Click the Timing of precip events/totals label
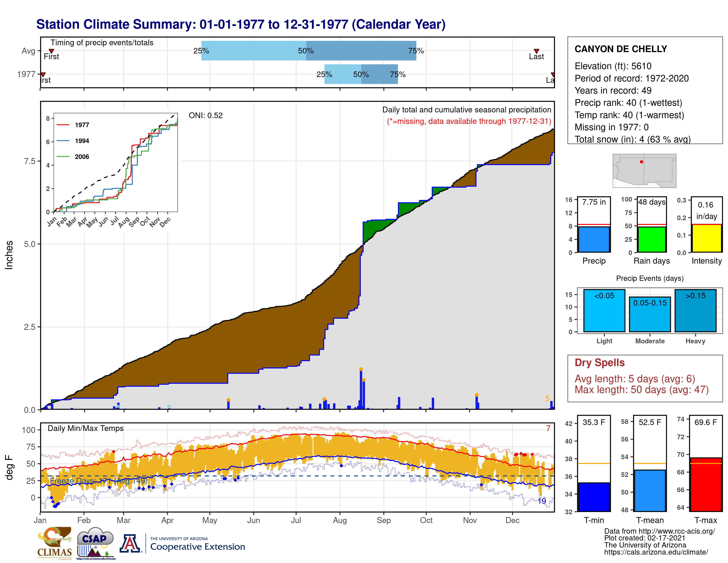 pos(102,43)
